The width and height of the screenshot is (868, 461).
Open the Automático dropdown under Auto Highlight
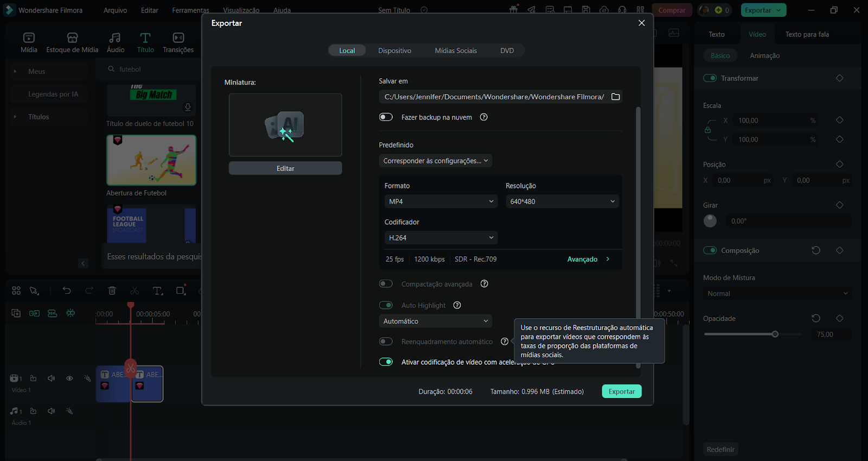point(436,321)
